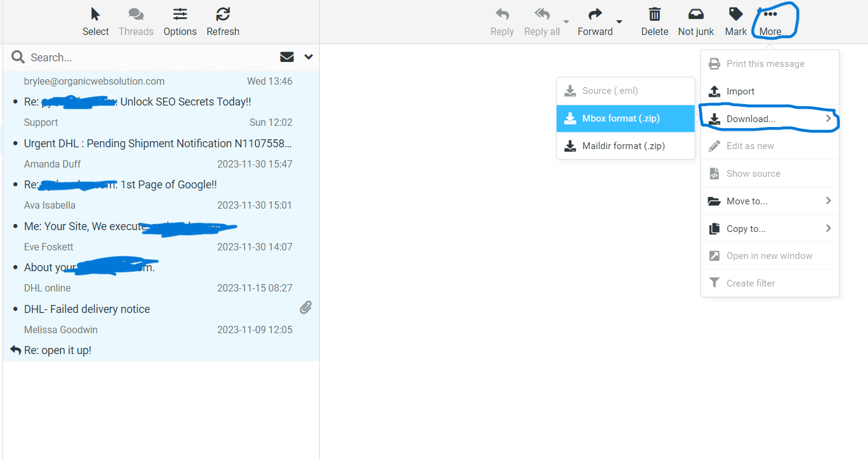Choose Source (.eml) download option
This screenshot has width=868, height=459.
(x=626, y=91)
